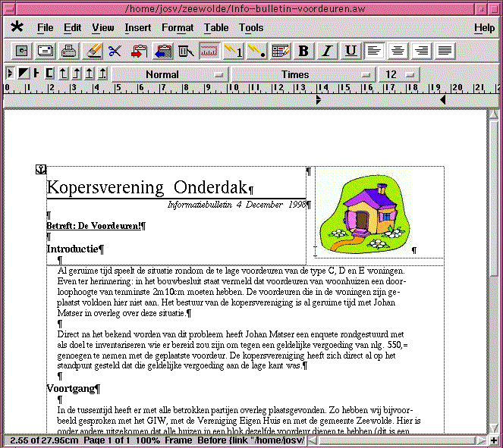
Task: Cut selection with the scissors icon
Action: click(115, 51)
